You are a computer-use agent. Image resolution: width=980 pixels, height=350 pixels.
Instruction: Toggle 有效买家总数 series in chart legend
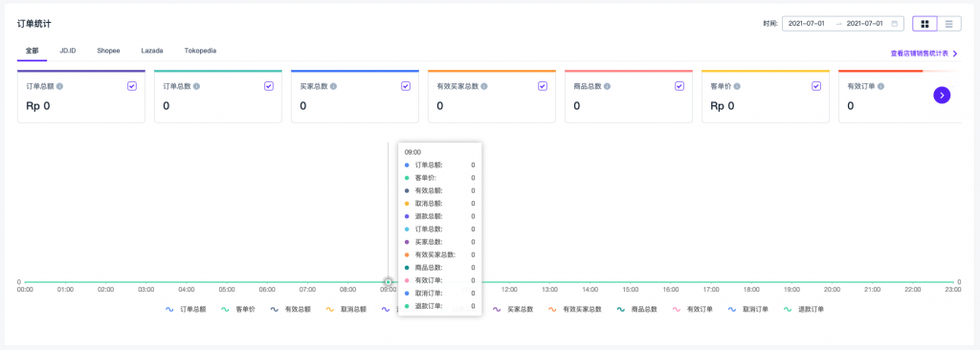[x=575, y=310]
